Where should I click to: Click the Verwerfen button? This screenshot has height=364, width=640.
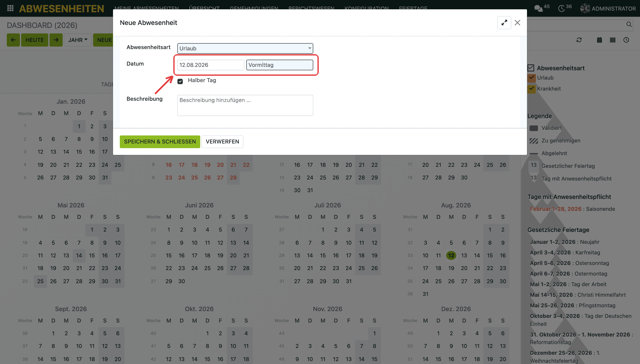click(222, 142)
